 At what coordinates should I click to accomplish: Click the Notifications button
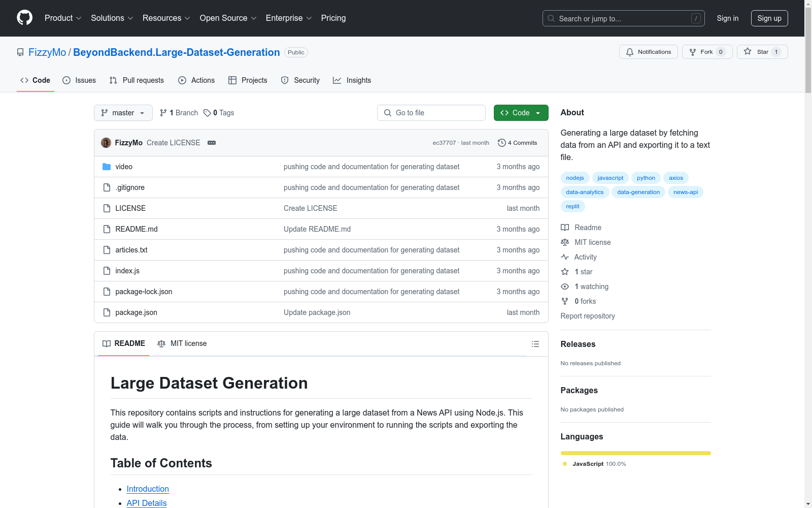point(649,52)
